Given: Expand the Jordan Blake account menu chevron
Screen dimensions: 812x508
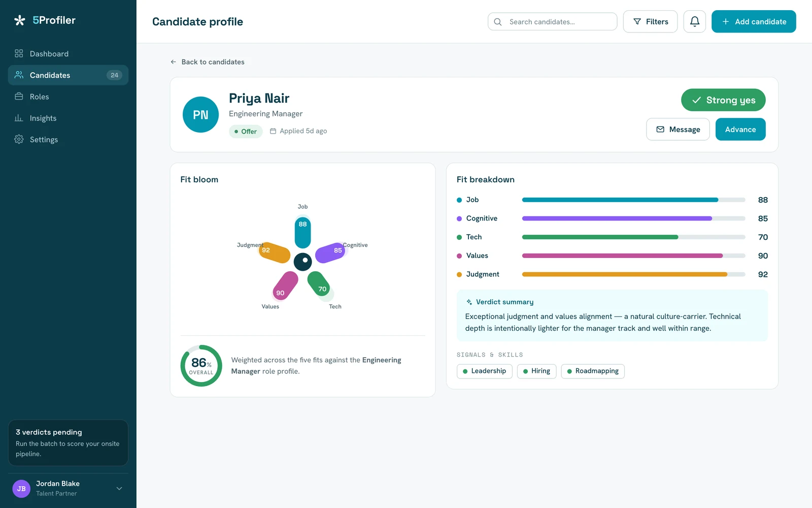Looking at the screenshot, I should pyautogui.click(x=119, y=489).
